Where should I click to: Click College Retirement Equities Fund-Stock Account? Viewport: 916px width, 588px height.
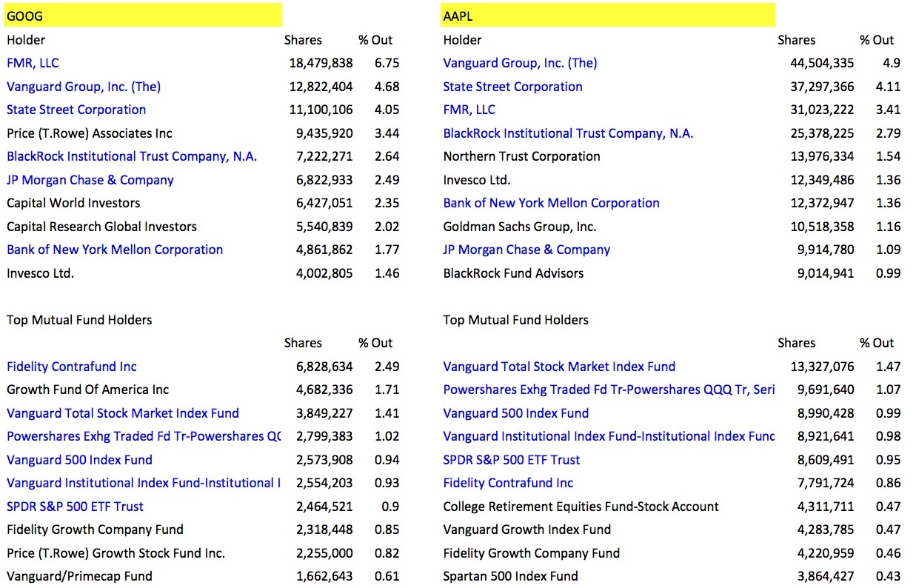coord(581,507)
